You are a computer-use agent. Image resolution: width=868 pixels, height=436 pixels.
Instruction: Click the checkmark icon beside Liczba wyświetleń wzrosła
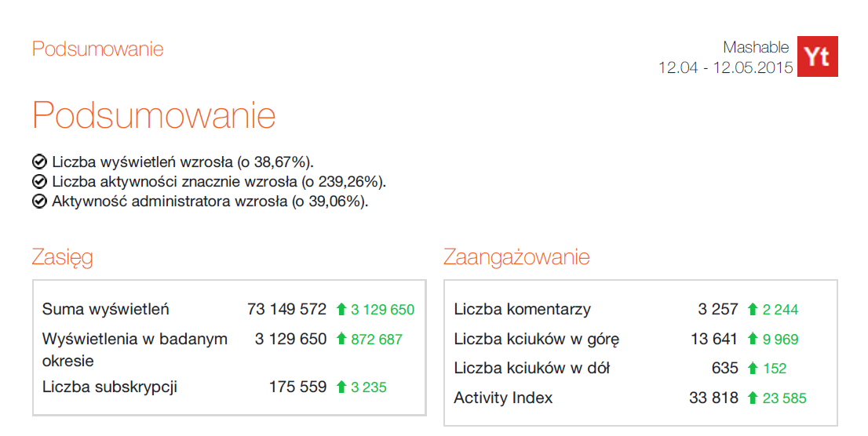click(x=39, y=162)
